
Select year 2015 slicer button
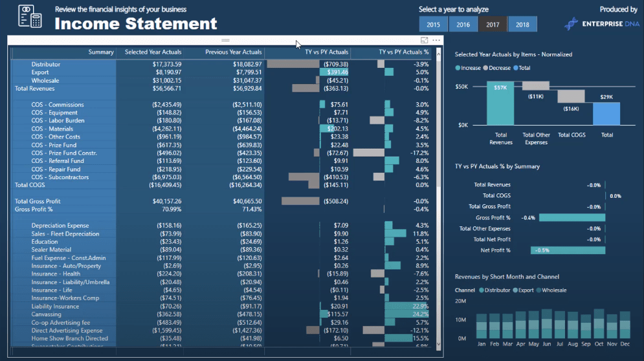433,25
